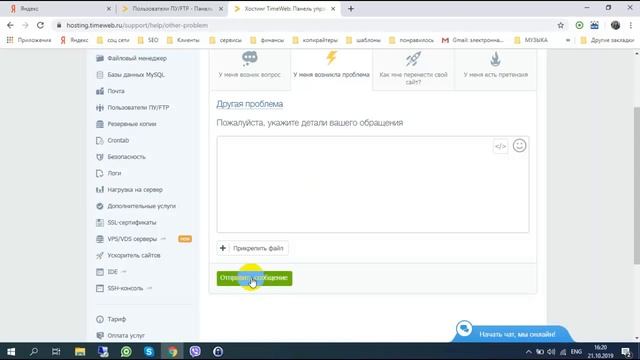640x360 pixels.
Task: Open Logs (Логи) sidebar icon
Action: (x=100, y=173)
